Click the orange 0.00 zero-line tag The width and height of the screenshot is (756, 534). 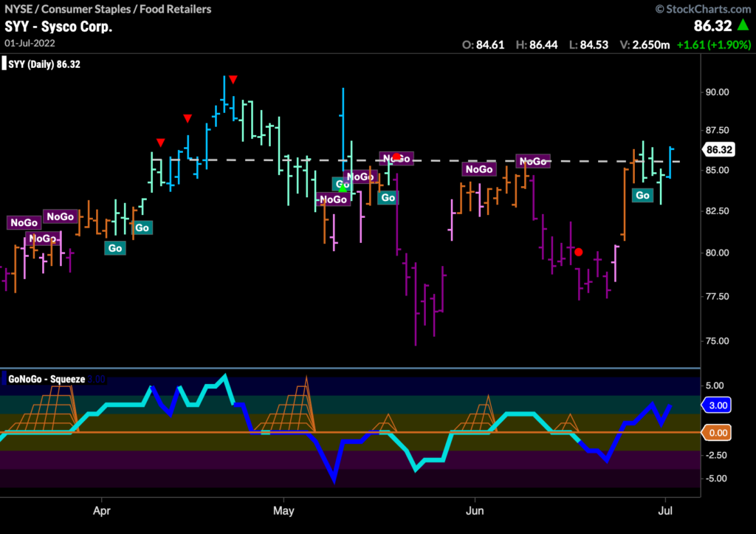coord(717,433)
